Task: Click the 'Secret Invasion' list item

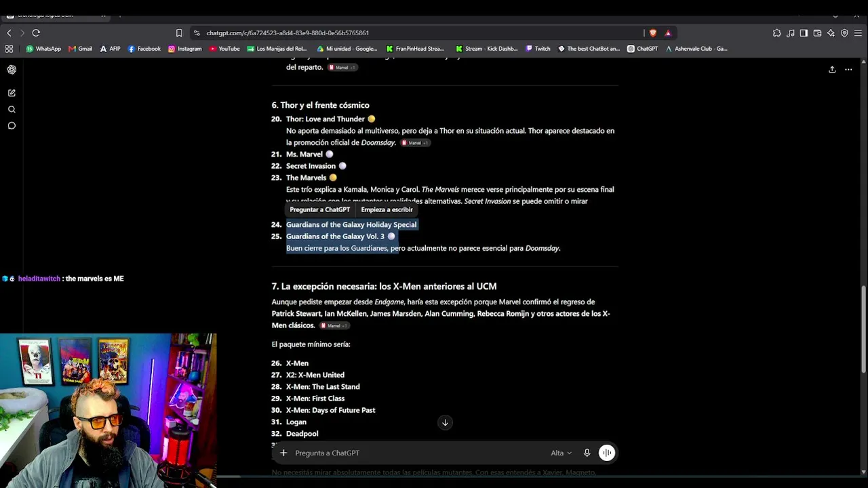Action: coord(311,166)
